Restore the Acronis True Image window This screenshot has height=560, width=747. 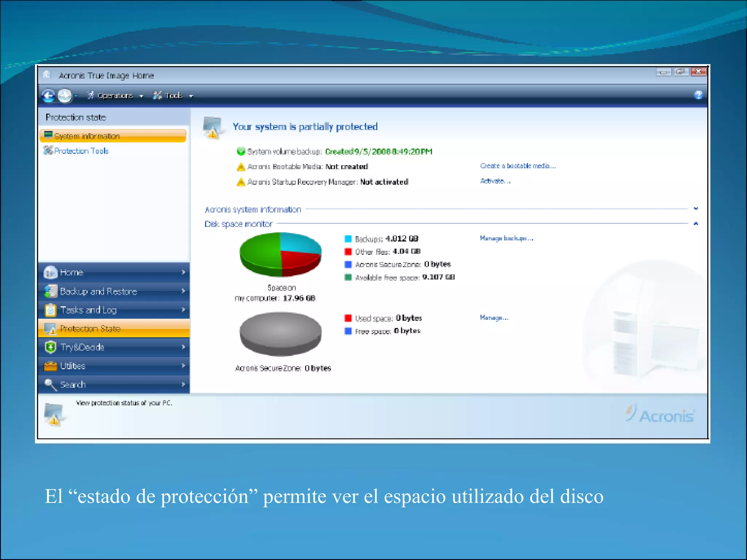[x=681, y=72]
